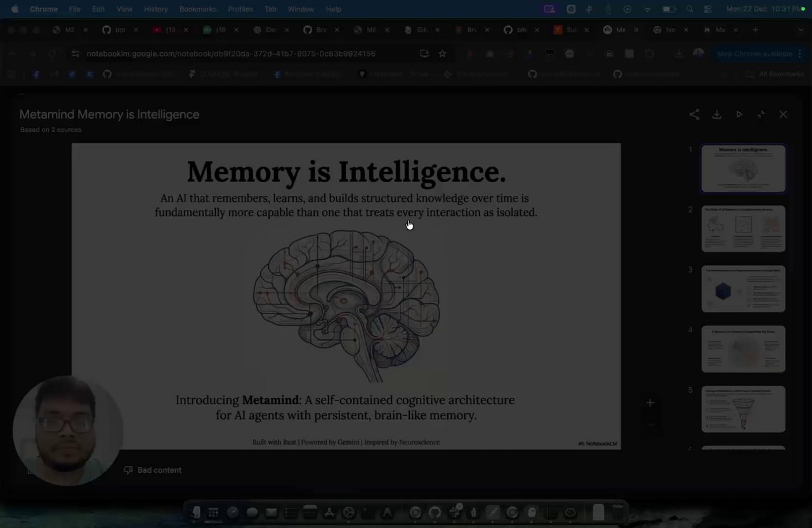Select slide 2 thumbnail
The image size is (812, 528).
pyautogui.click(x=743, y=228)
